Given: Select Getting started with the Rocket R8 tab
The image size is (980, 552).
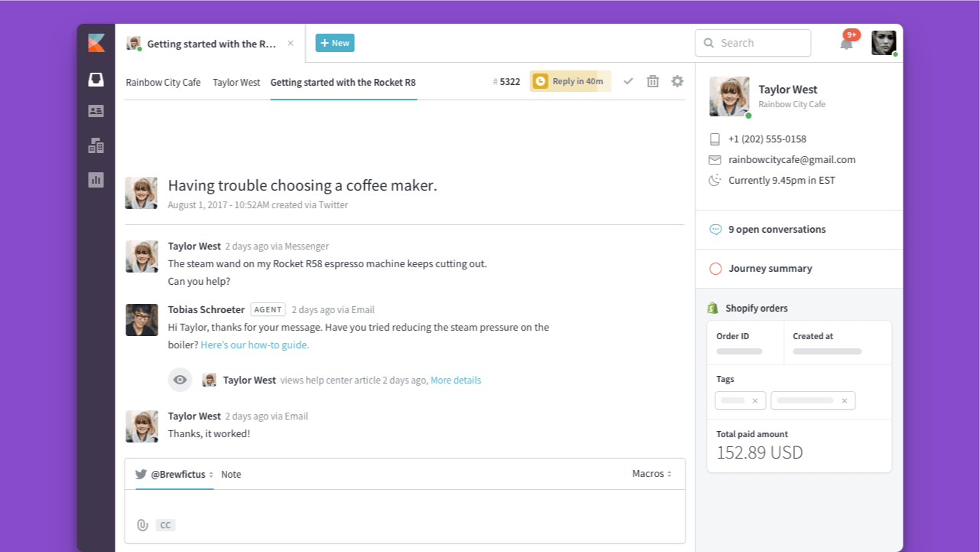Looking at the screenshot, I should click(x=343, y=82).
